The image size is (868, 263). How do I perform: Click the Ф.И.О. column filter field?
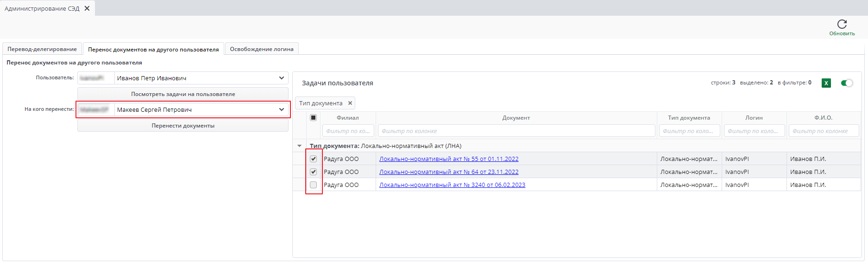[824, 131]
